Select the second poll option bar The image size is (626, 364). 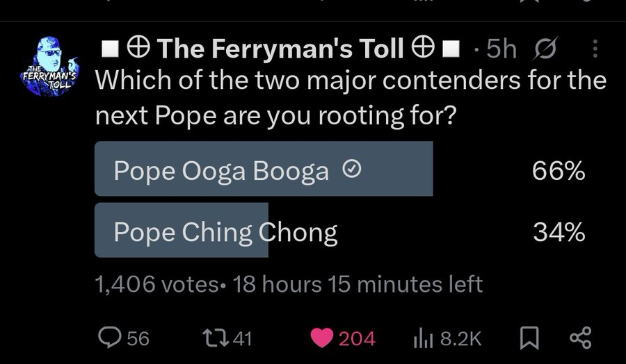[x=182, y=231]
